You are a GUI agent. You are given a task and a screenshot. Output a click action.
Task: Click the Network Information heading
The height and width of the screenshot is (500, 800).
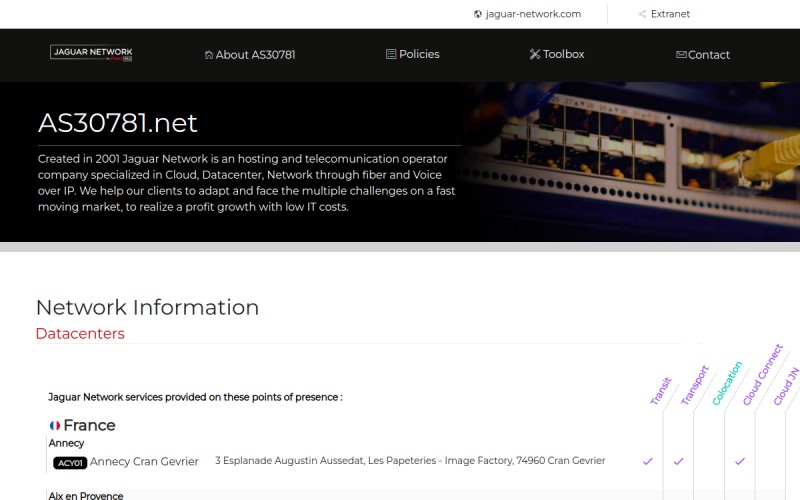(147, 308)
